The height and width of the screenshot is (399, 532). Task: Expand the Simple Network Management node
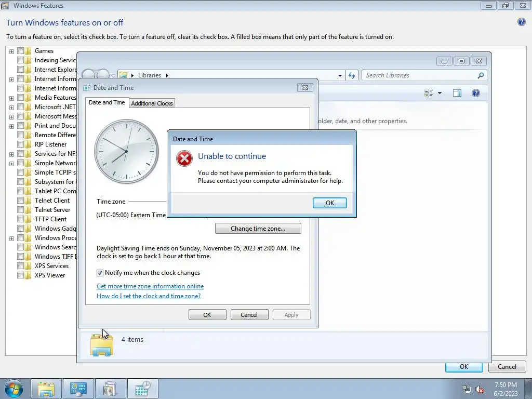11,164
